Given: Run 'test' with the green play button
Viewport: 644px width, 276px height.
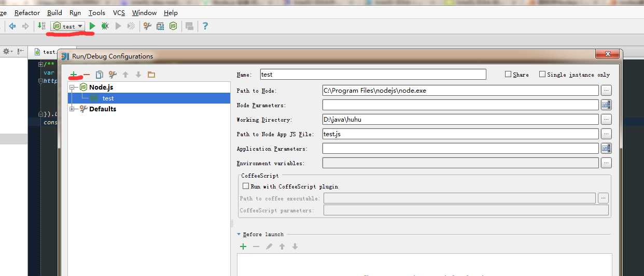Looking at the screenshot, I should pos(92,26).
